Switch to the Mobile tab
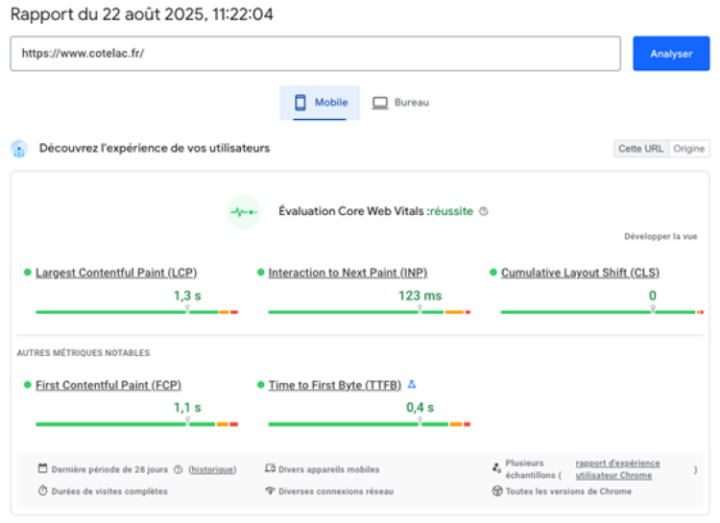 click(x=320, y=102)
